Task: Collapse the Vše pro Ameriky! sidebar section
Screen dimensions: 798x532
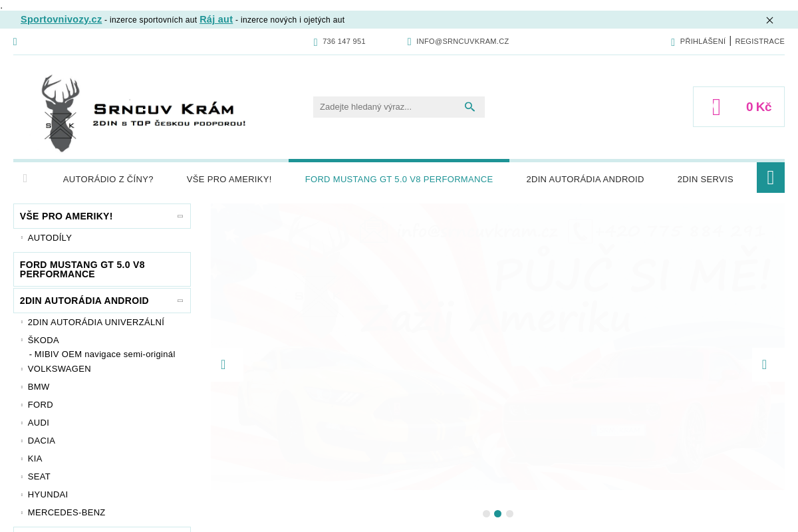Action: (x=180, y=216)
